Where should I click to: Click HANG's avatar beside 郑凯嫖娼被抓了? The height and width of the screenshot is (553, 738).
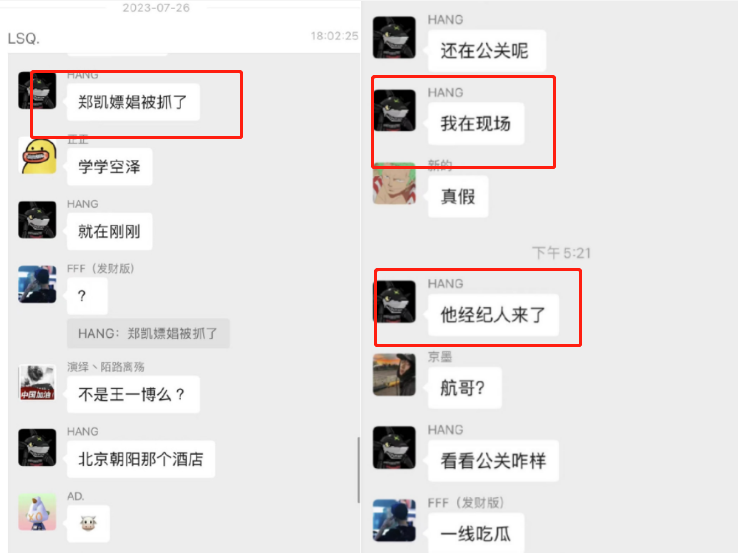pos(37,90)
